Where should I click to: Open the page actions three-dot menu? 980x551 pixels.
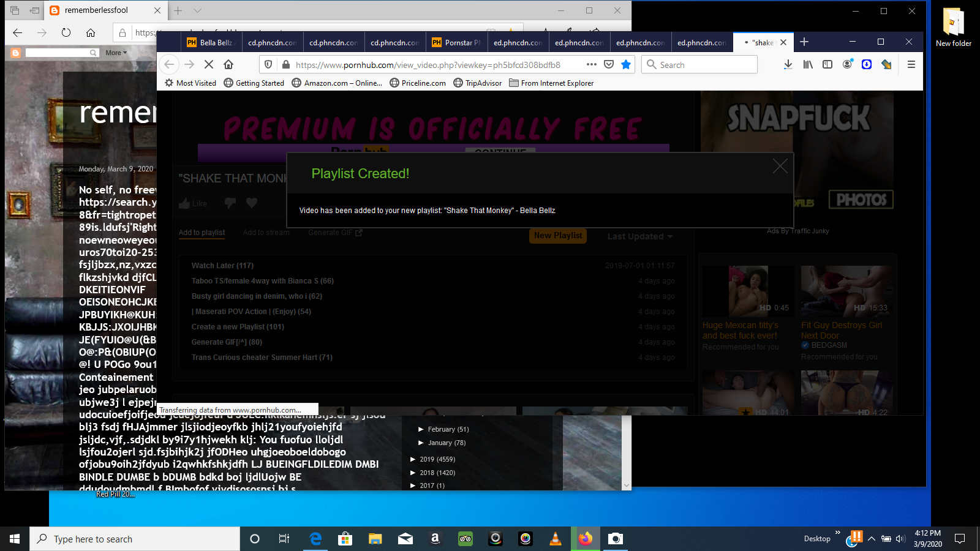click(x=591, y=64)
